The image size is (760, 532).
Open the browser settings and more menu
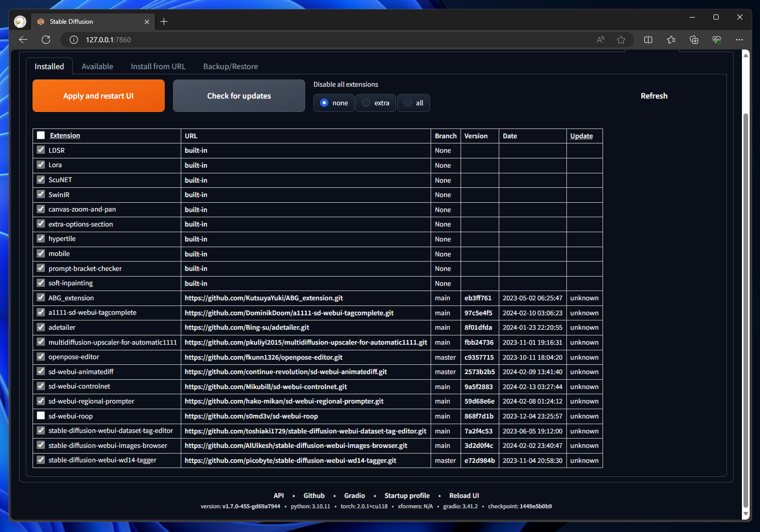[739, 40]
